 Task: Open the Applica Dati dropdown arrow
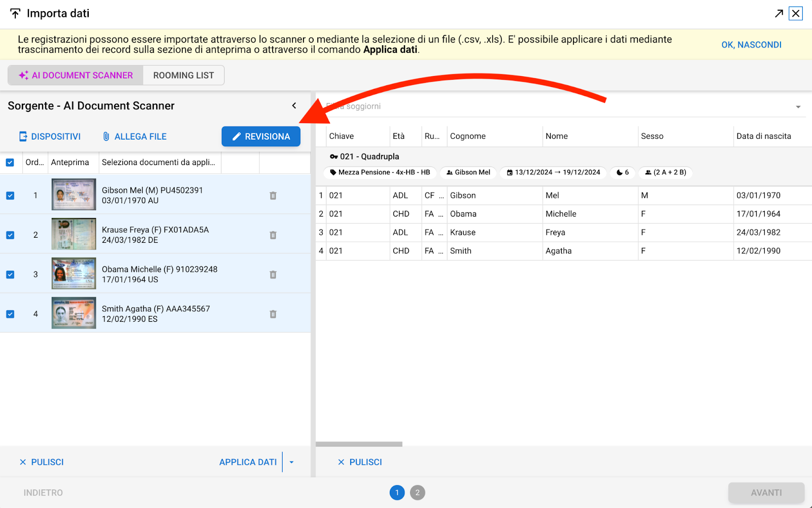coord(292,462)
